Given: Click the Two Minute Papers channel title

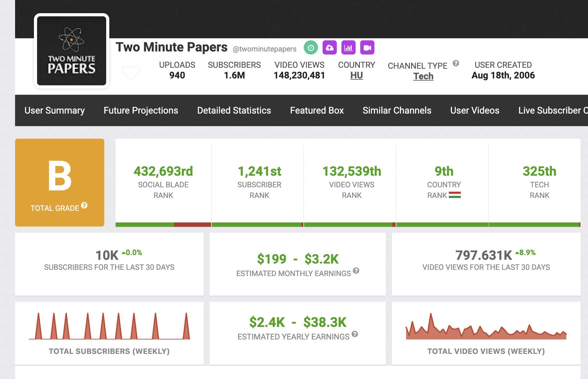Looking at the screenshot, I should point(171,47).
